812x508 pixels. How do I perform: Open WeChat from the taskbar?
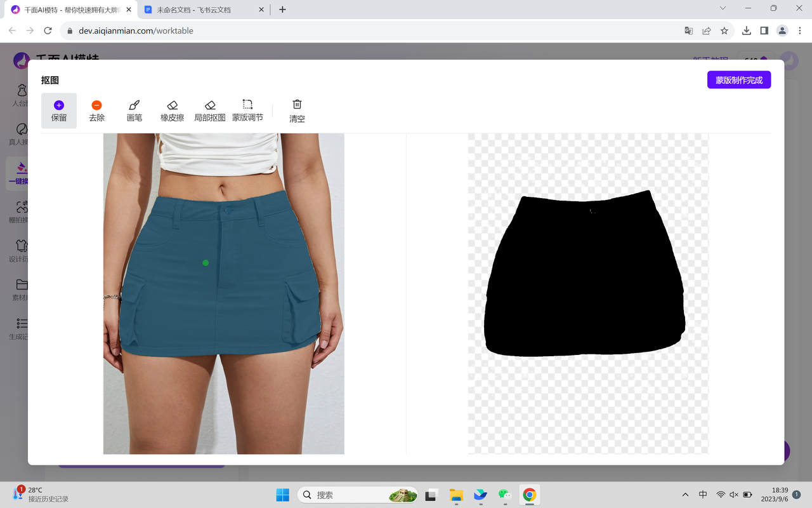[x=504, y=495]
